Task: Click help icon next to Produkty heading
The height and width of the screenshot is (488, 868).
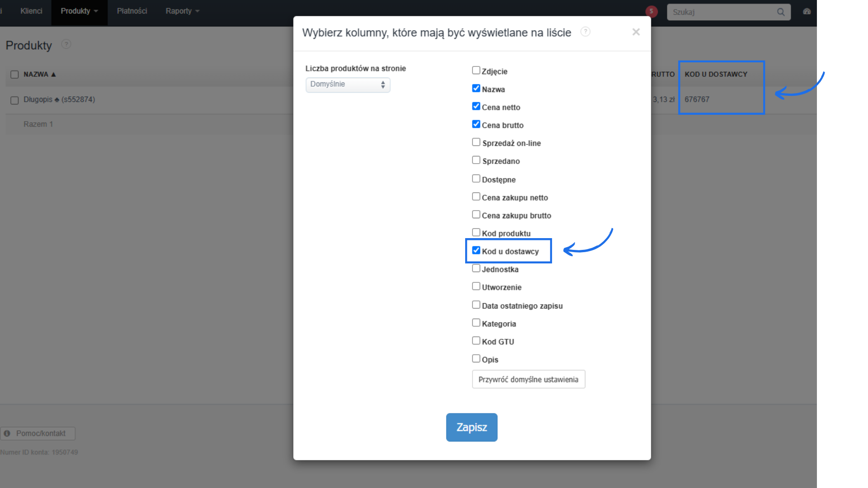Action: click(66, 44)
